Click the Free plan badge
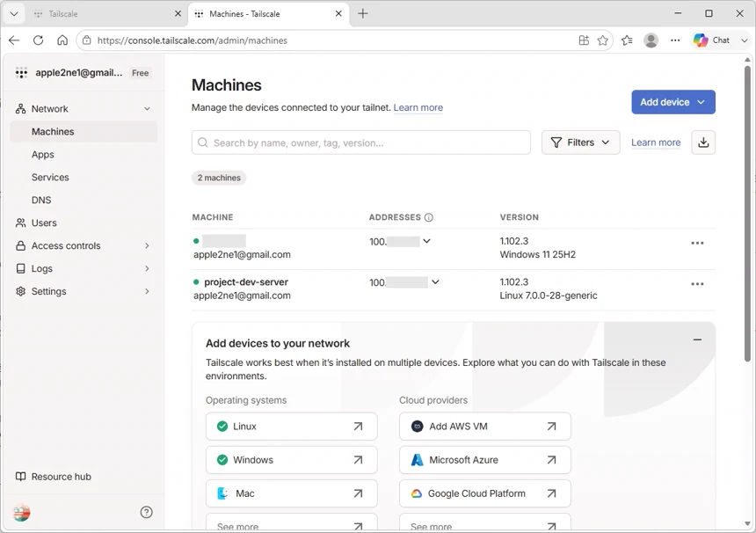Viewport: 756px width, 533px height. pyautogui.click(x=141, y=73)
